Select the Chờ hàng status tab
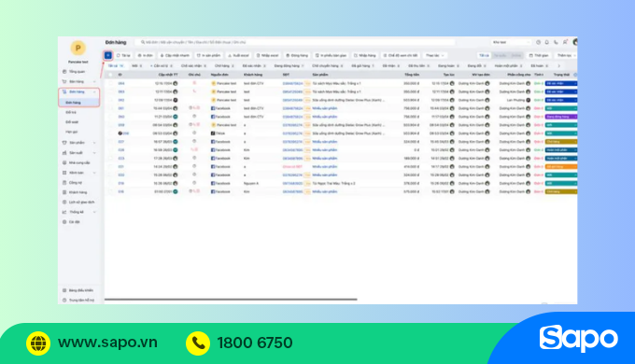635x364 pixels. coord(224,65)
